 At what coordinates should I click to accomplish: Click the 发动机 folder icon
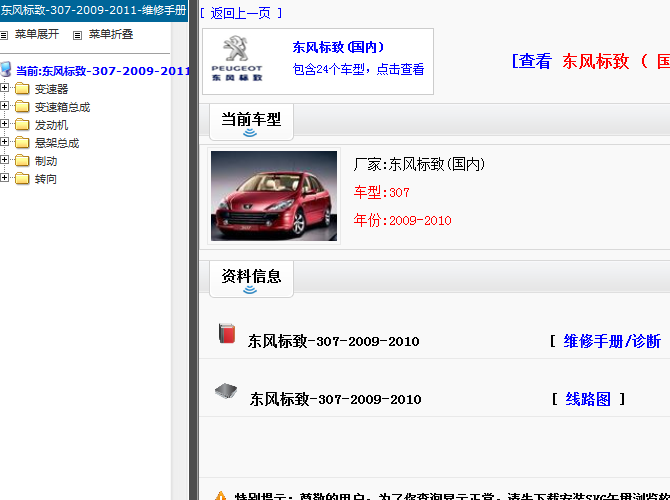[x=22, y=124]
